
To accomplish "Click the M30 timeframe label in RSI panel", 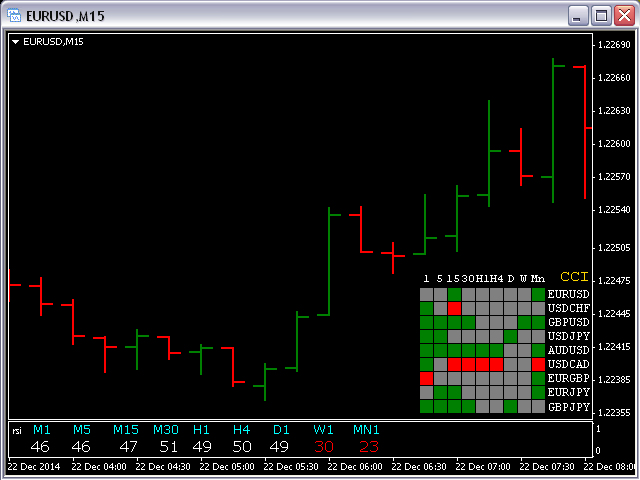I will [166, 429].
